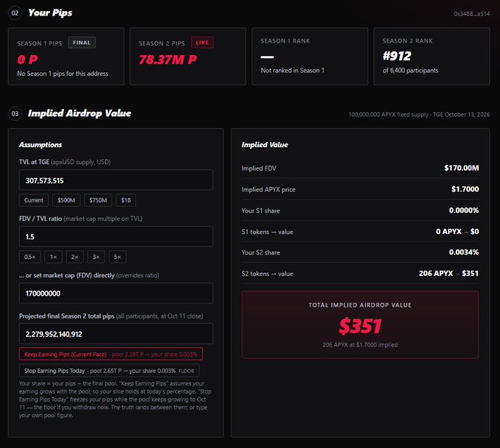The width and height of the screenshot is (500, 448).
Task: Select Stop Earning Pips Today option
Action: pyautogui.click(x=109, y=371)
